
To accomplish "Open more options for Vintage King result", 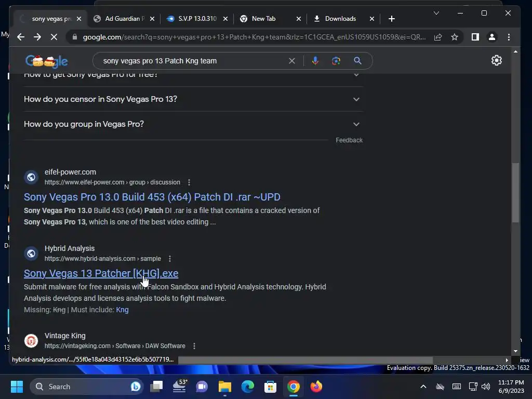I will click(x=194, y=346).
